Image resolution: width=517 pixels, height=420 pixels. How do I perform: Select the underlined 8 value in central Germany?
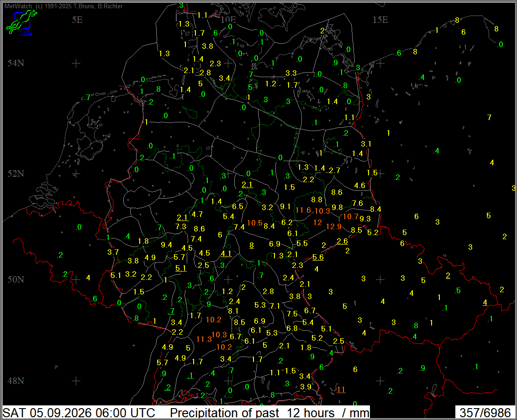click(252, 245)
